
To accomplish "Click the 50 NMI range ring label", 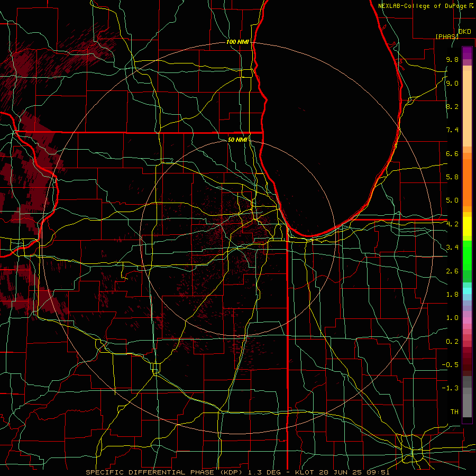I will tap(237, 140).
